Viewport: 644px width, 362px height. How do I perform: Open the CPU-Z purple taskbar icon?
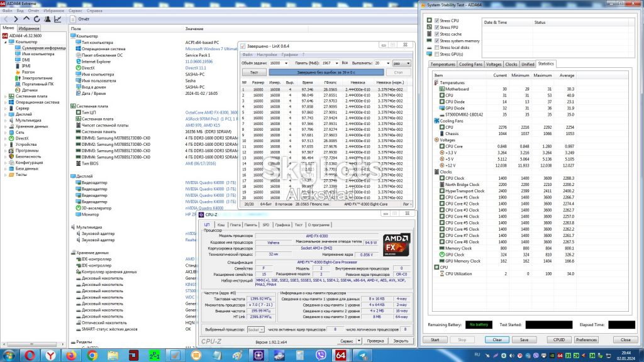[258, 355]
